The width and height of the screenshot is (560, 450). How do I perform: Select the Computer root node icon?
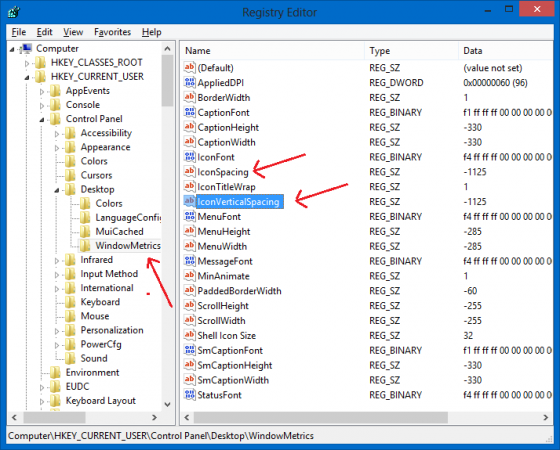click(26, 48)
